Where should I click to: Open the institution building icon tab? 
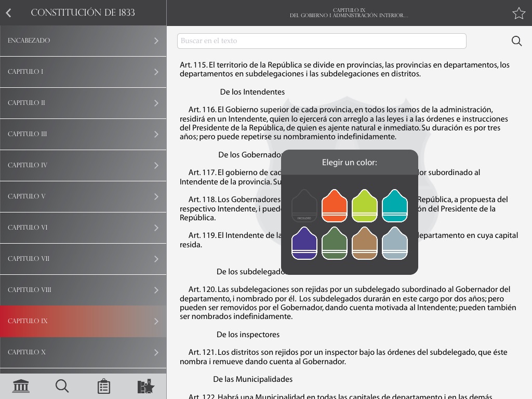coord(21,386)
